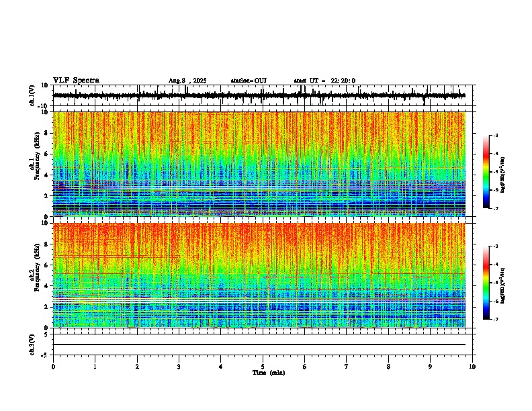Click "-3" on the ch.1 color scale
The height and width of the screenshot is (411, 532).
(495, 135)
